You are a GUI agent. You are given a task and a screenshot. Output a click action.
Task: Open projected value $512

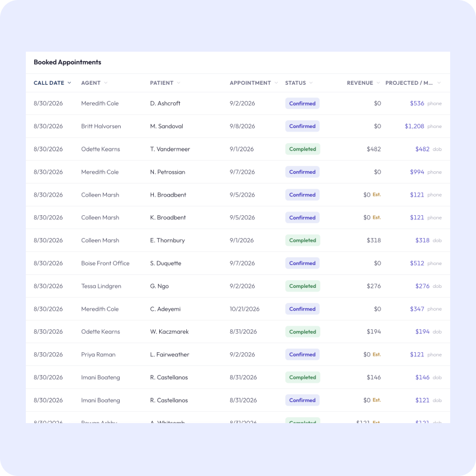pyautogui.click(x=417, y=263)
